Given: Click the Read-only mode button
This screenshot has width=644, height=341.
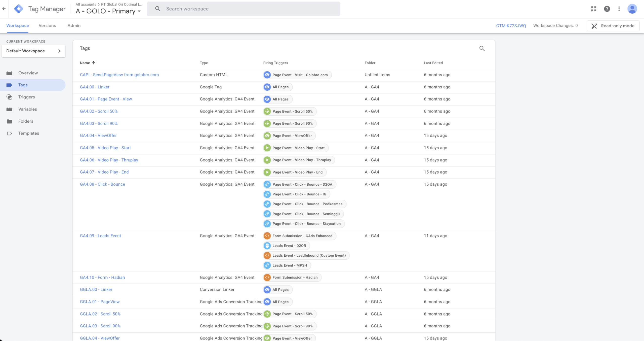Looking at the screenshot, I should pos(613,26).
